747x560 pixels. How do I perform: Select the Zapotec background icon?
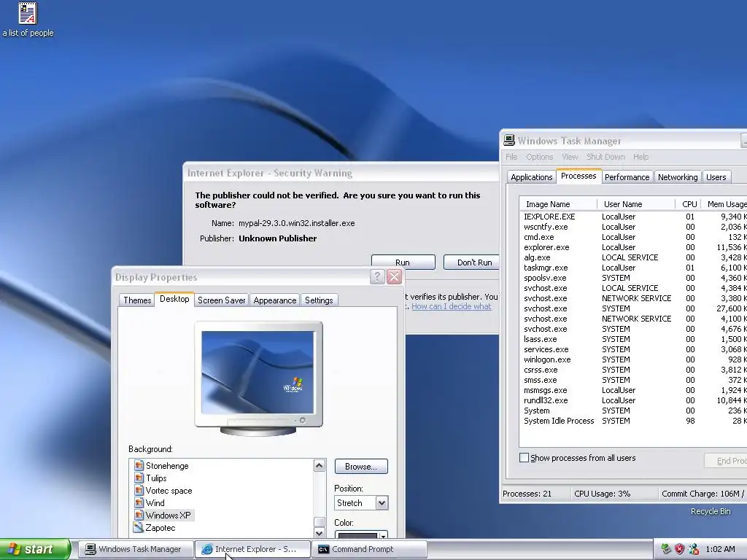(139, 528)
